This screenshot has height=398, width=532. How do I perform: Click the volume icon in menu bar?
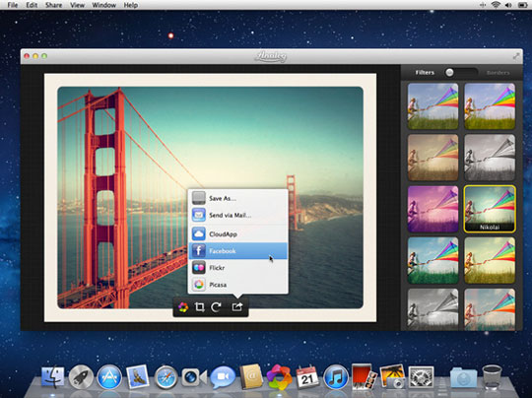pos(508,5)
